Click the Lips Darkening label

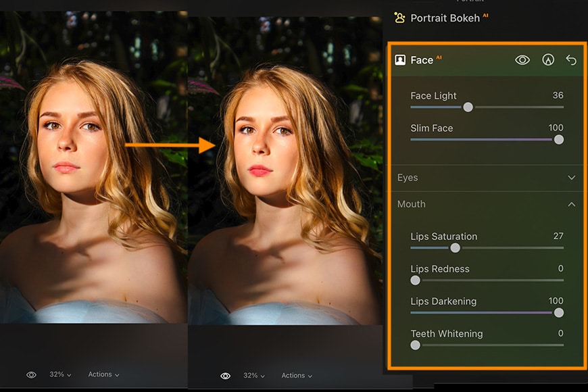tap(443, 301)
